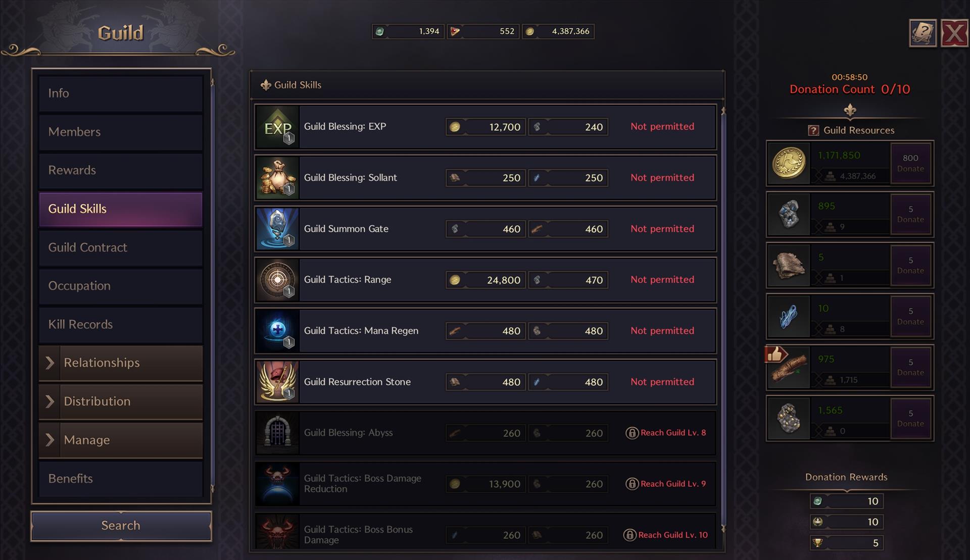
Task: Click the Guild Blessing: Sollant money bag icon
Action: pos(277,178)
